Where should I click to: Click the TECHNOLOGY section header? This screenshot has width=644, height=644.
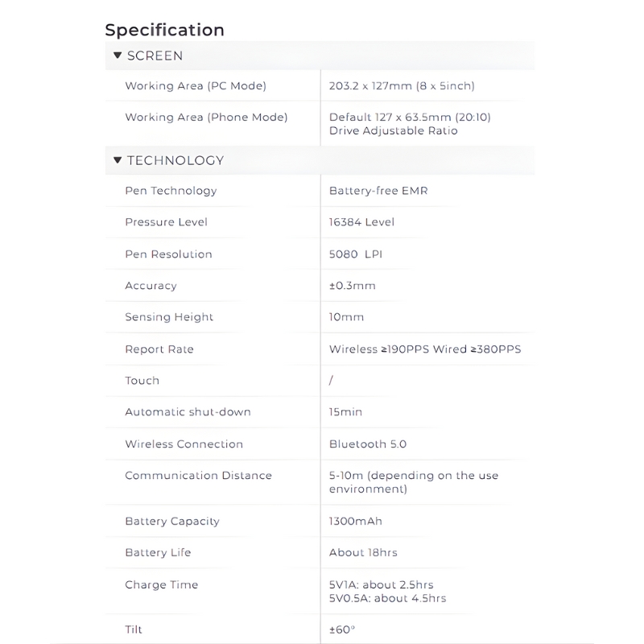pos(175,160)
